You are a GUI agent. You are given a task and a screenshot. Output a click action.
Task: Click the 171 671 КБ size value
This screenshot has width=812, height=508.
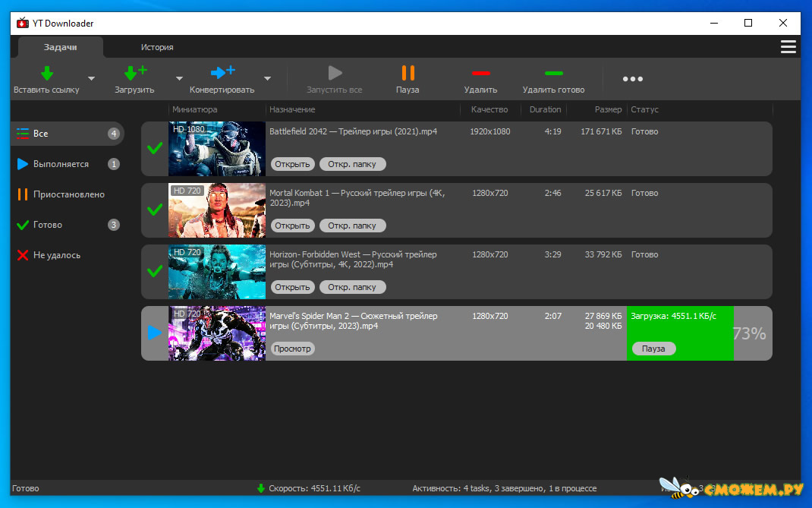click(x=601, y=131)
